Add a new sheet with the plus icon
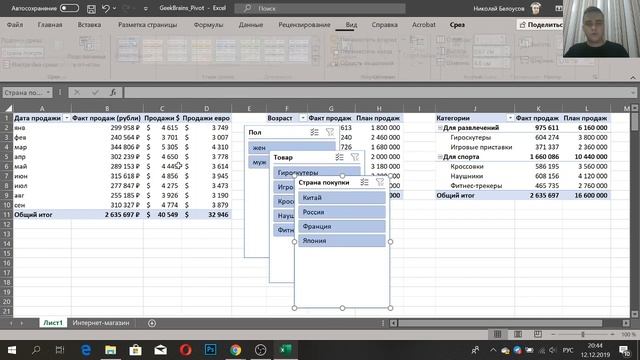Viewport: 640px width, 360px height. [152, 323]
